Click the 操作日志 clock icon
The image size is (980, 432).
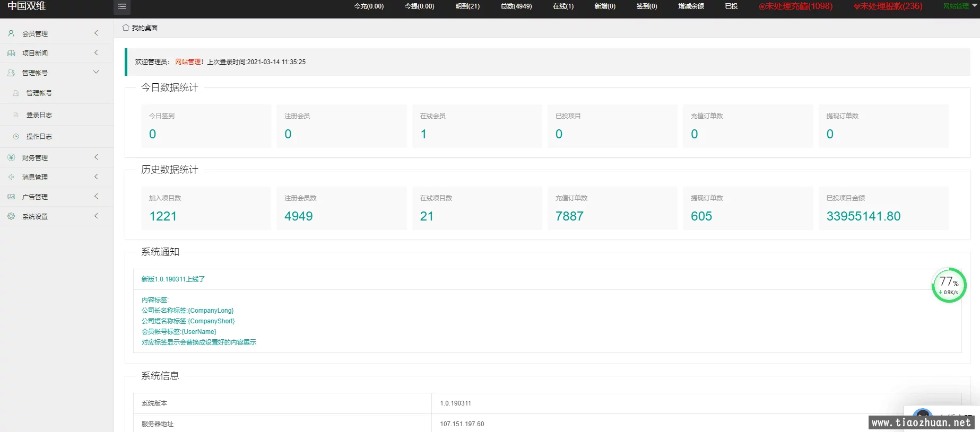pyautogui.click(x=16, y=136)
